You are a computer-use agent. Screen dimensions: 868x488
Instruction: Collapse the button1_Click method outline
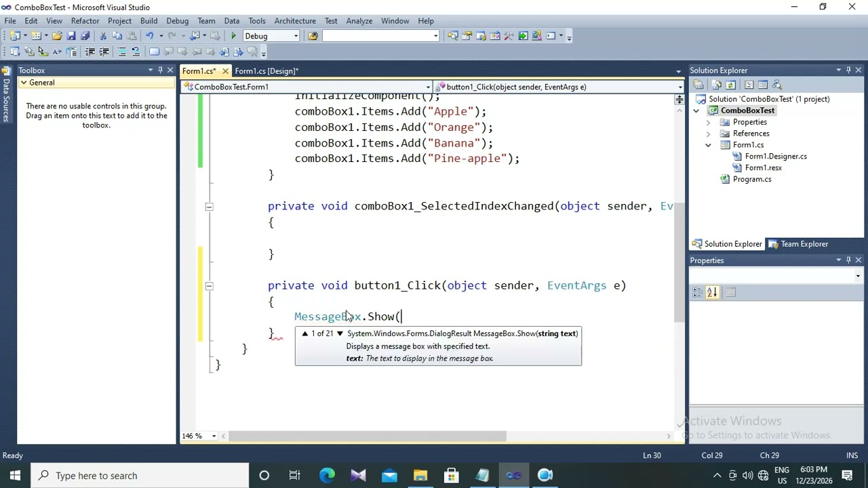[209, 286]
